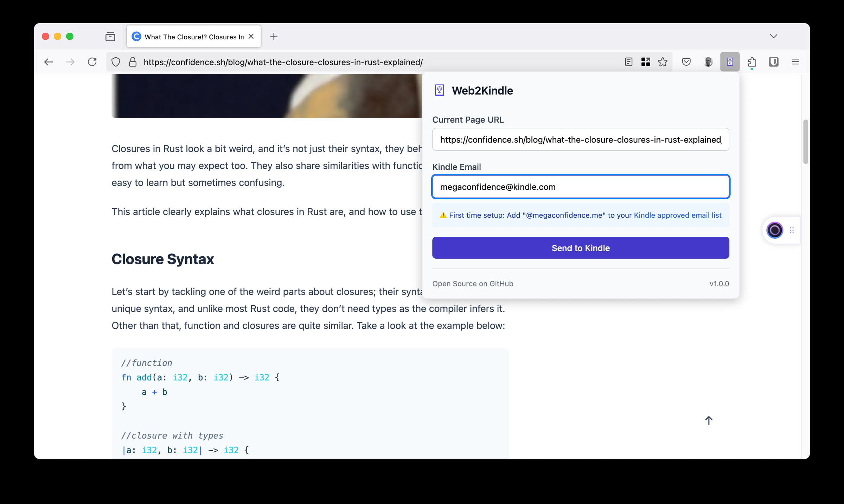Click the forward navigation arrow
The width and height of the screenshot is (844, 504).
pyautogui.click(x=70, y=62)
